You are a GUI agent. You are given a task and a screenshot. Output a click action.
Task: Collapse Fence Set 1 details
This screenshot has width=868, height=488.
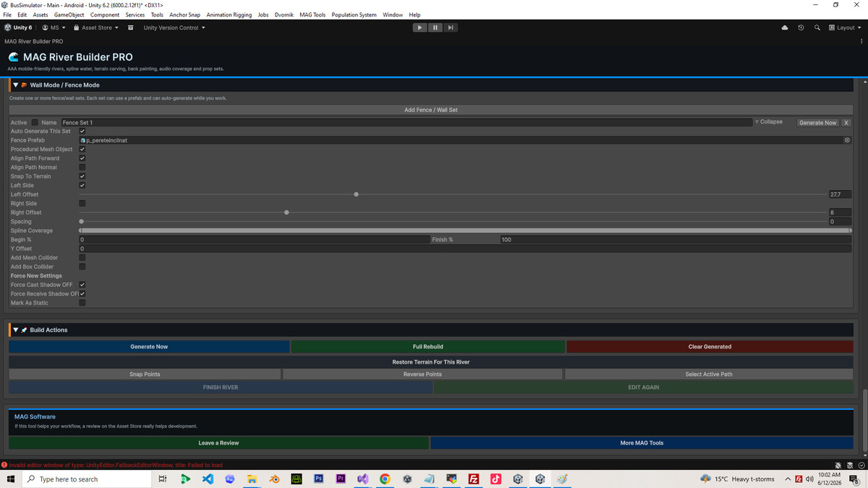pyautogui.click(x=769, y=122)
